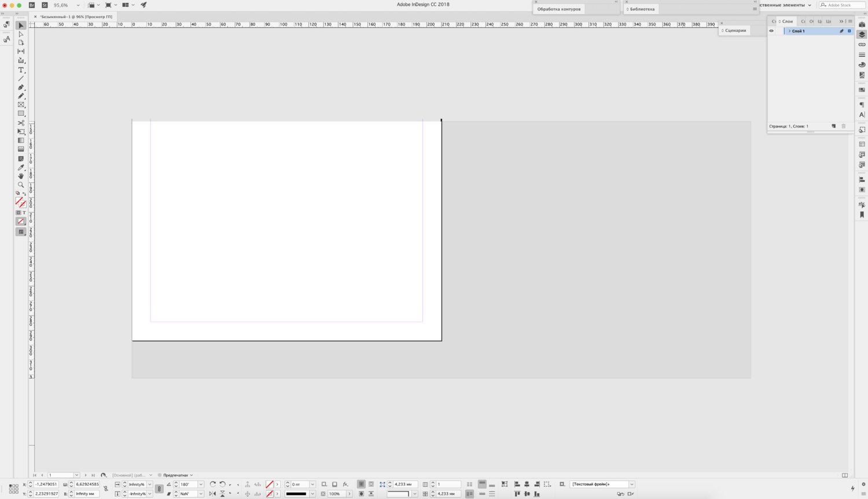The image size is (868, 499).
Task: Expand the Слой 1 layer contents
Action: point(789,31)
